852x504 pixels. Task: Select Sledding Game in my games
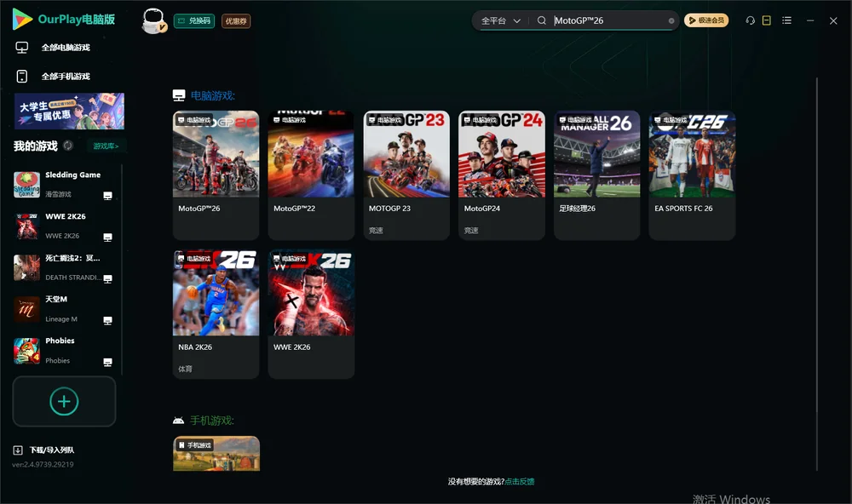(64, 184)
